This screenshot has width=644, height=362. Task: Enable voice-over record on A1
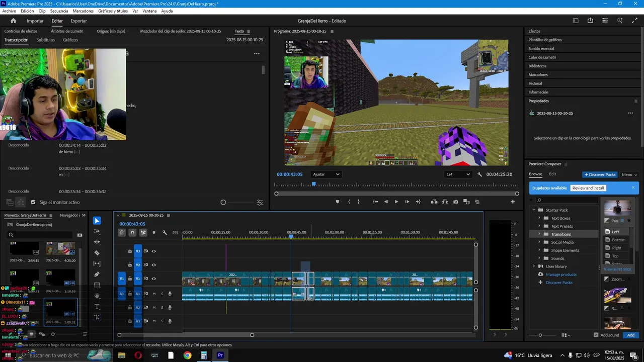[x=170, y=294]
